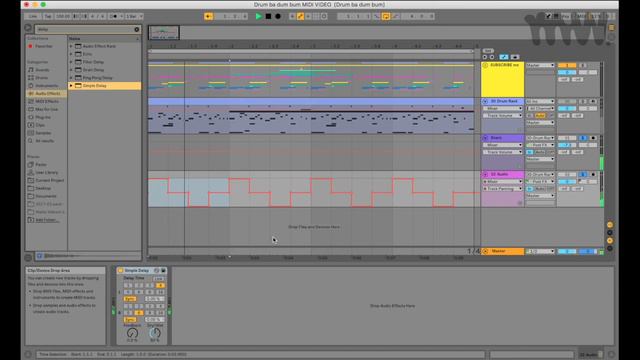Toggle the Automation Arm button
Viewport: 640px width, 360px height.
300,16
